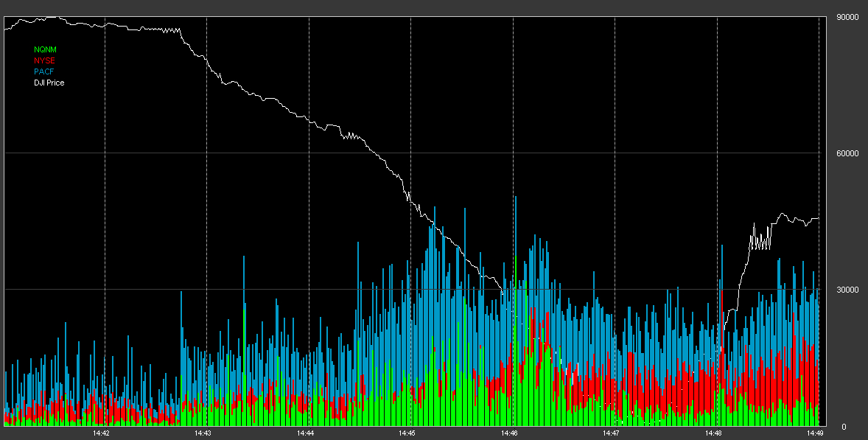Select the 14:42 time marker
The height and width of the screenshot is (440, 868).
pos(101,434)
